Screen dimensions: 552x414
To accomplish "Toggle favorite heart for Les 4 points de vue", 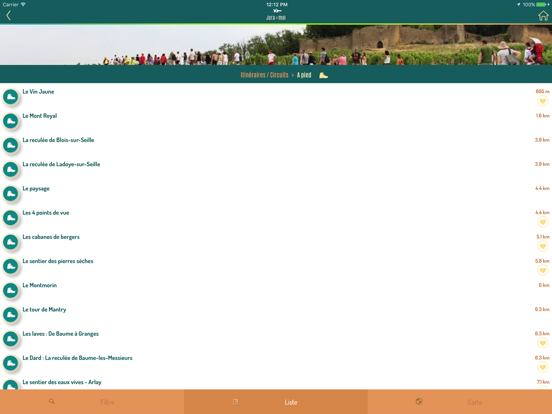I will pyautogui.click(x=542, y=222).
